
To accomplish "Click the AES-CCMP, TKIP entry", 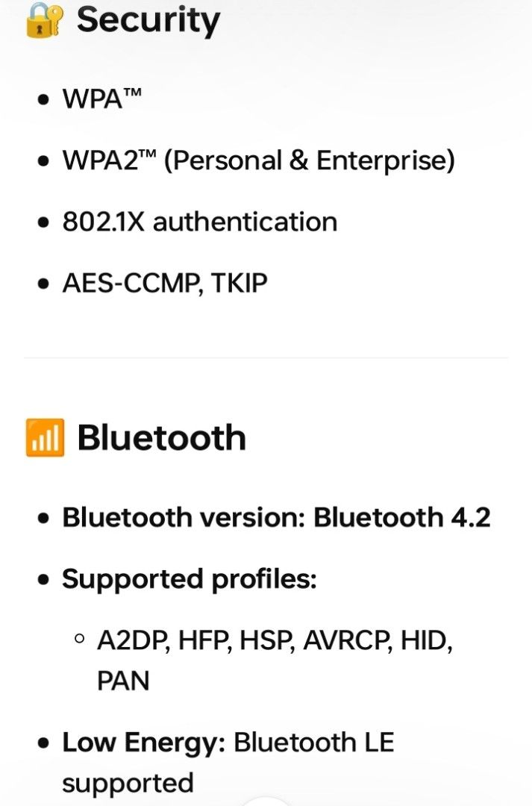I will point(164,283).
